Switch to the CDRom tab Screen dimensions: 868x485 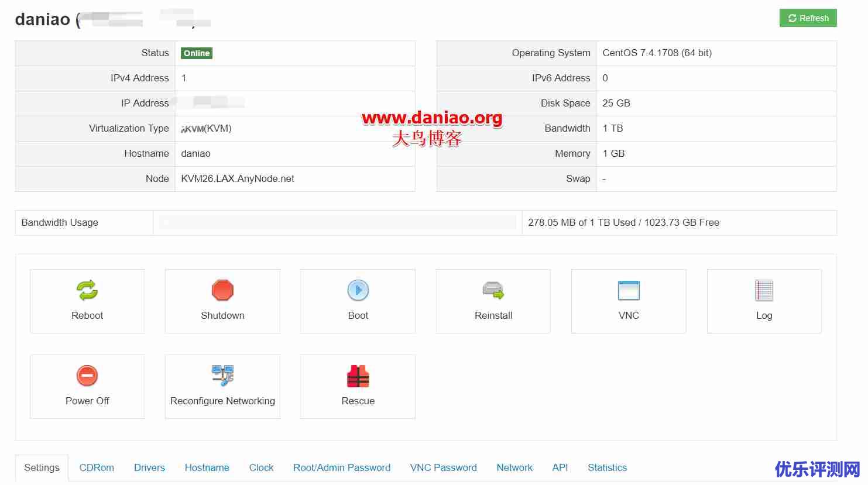(97, 467)
